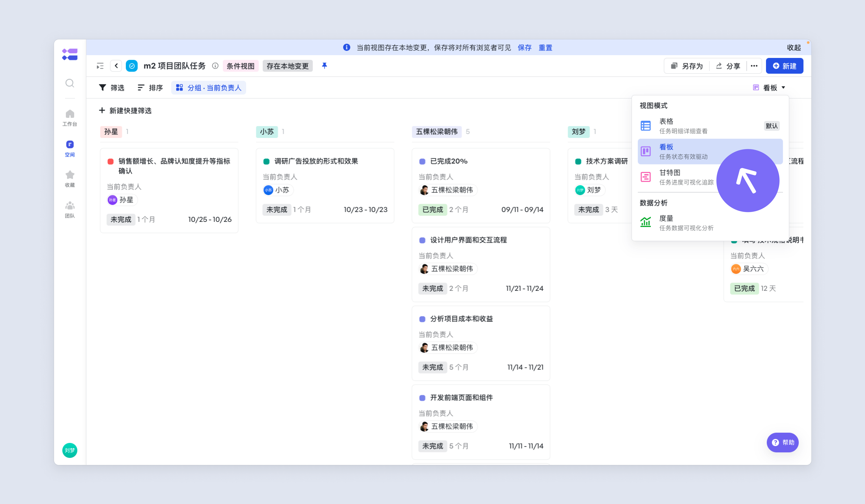
Task: Click purple marker on 已完成20% card
Action: [x=423, y=162]
